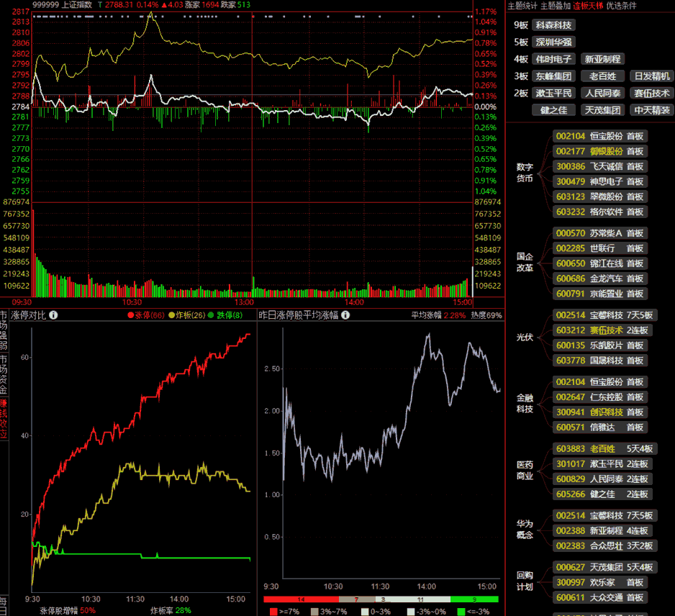Screen dimensions: 675x616
Task: Click the red segment labeled 14 in distribution bar
Action: (301, 599)
